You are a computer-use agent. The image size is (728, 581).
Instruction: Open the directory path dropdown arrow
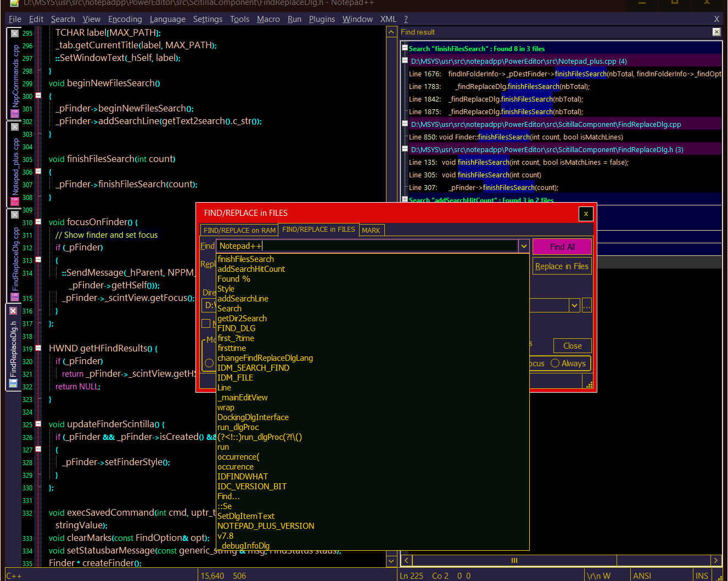coord(574,305)
